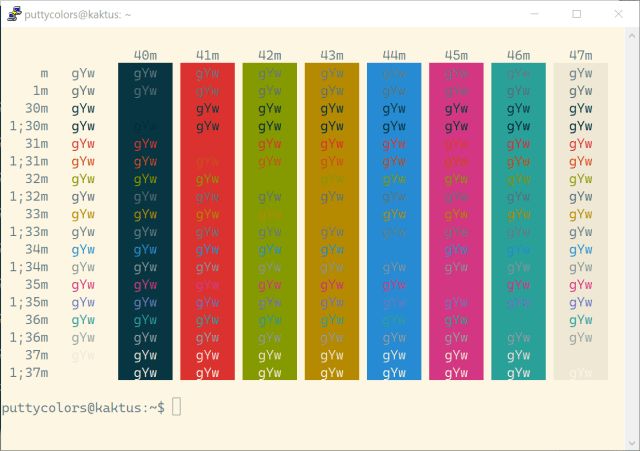Click the '44m' column header label
The image size is (640, 451).
pos(394,55)
